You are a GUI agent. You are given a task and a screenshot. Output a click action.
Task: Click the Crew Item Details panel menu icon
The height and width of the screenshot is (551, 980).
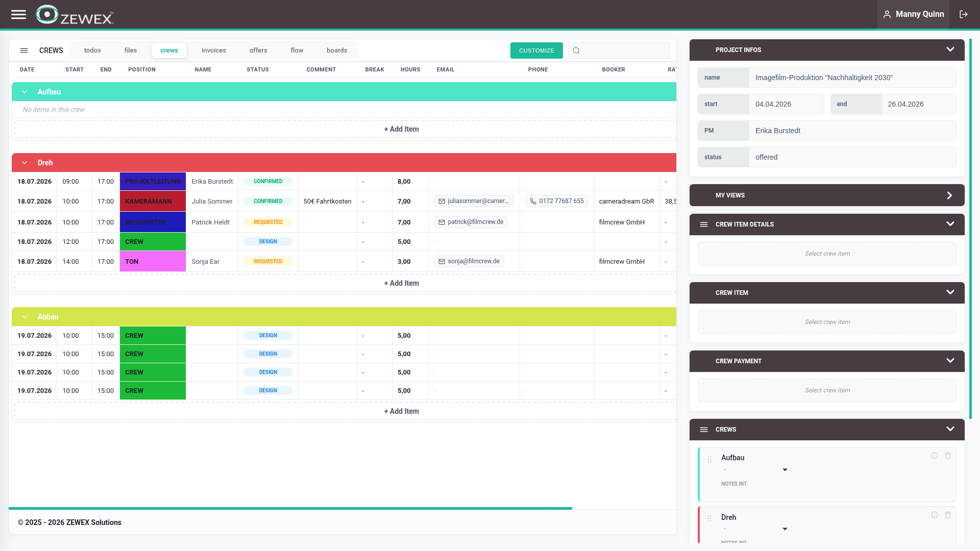[x=704, y=224]
